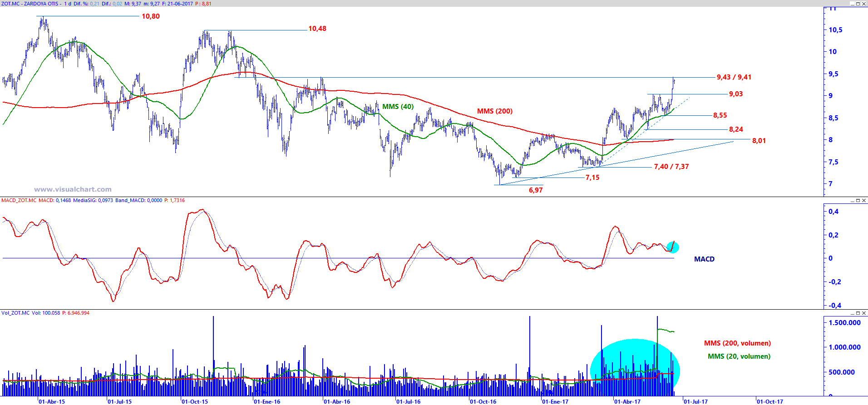
Task: Select the Dif. % 0,21 header value
Action: tap(87, 4)
